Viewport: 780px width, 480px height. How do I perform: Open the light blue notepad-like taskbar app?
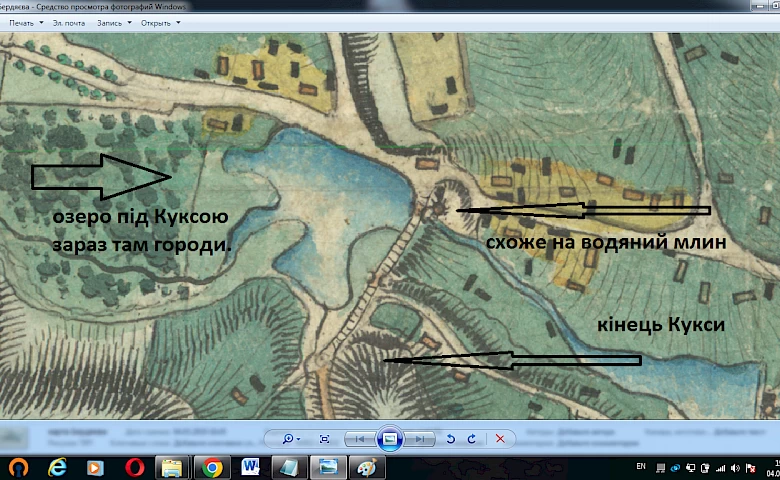(289, 468)
